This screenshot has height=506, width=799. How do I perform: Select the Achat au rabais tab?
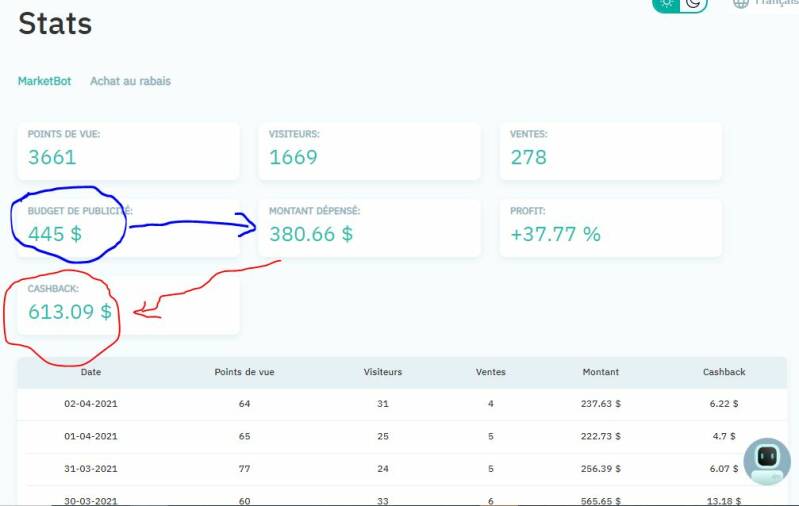point(130,81)
